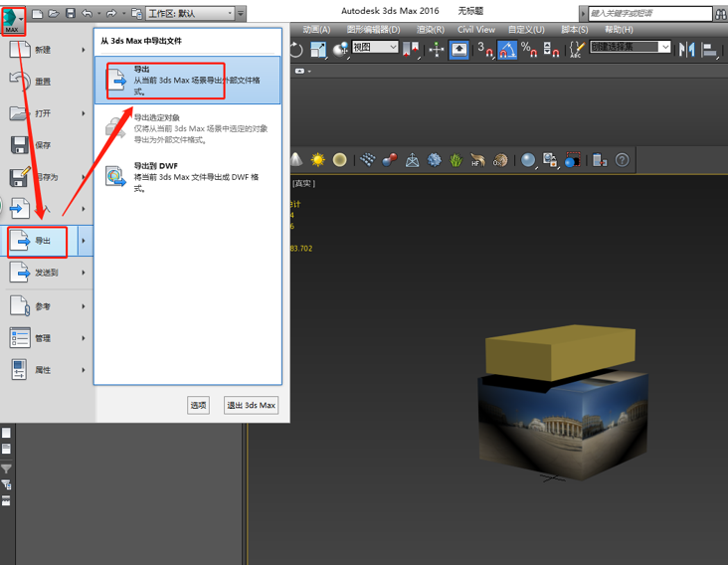Expand the Redo history dropdown arrow
The height and width of the screenshot is (565, 728).
[123, 14]
